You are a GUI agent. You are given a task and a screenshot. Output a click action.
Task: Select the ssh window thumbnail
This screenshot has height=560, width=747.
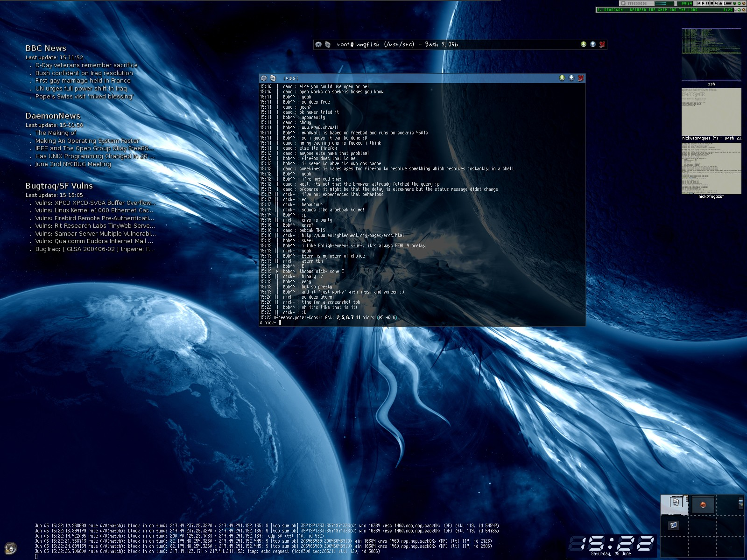coord(711,55)
